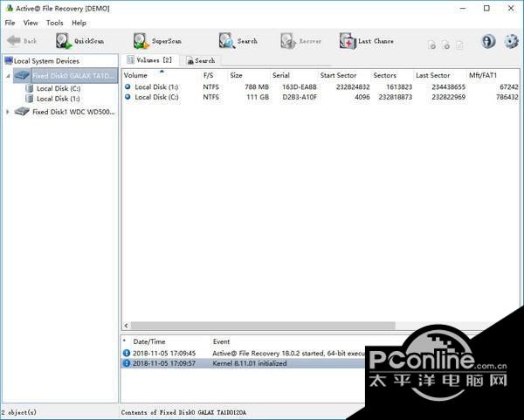524x420 pixels.
Task: Expand the Fixed Disk1 WDC tree node
Action: point(8,112)
